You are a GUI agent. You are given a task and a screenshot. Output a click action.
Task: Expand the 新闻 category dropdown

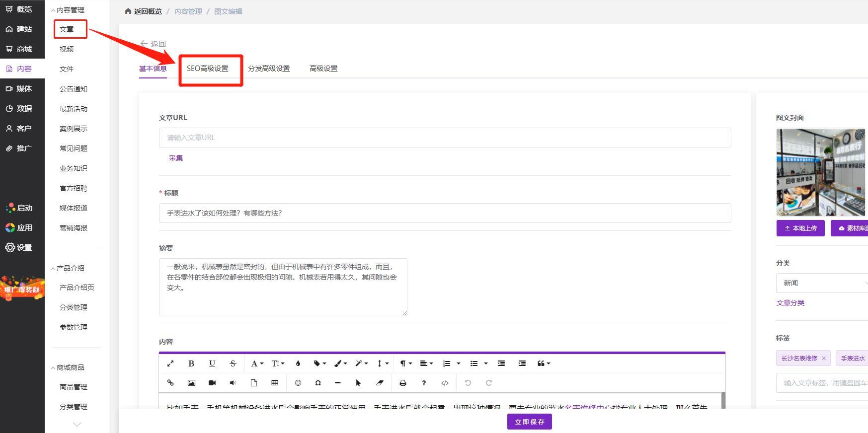[822, 283]
